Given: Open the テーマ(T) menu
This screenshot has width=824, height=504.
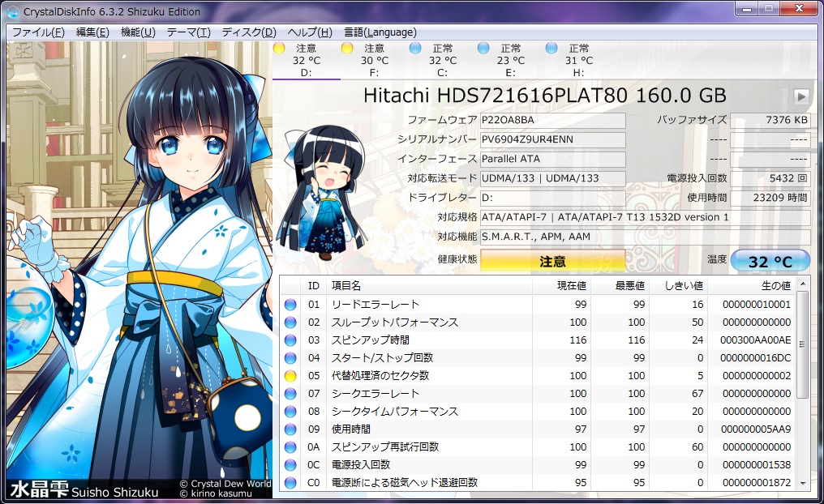Looking at the screenshot, I should [189, 32].
